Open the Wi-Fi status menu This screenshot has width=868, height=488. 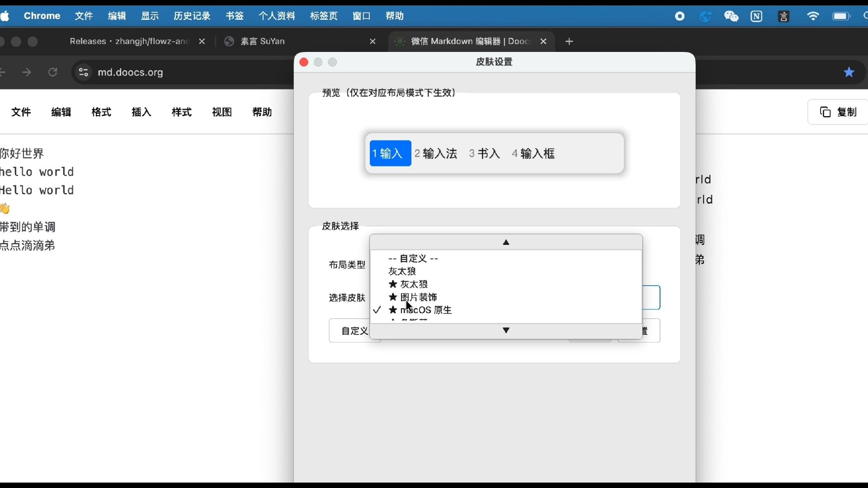pyautogui.click(x=813, y=16)
